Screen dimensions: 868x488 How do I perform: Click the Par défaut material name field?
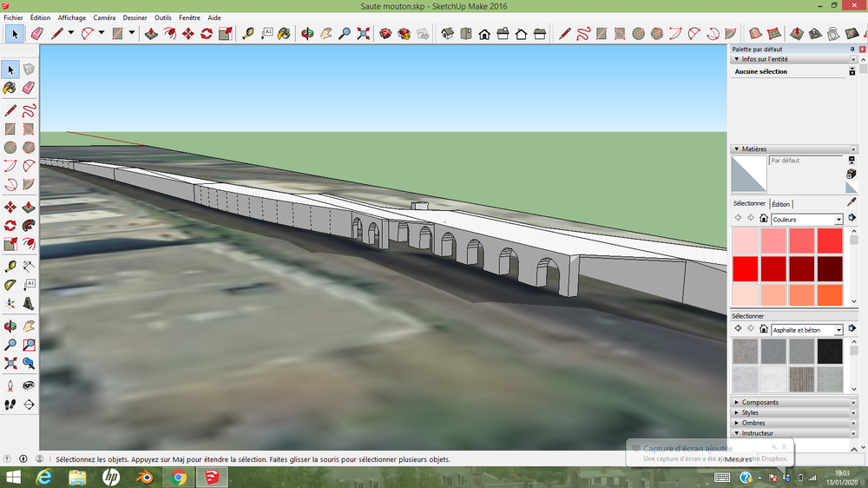pos(806,161)
